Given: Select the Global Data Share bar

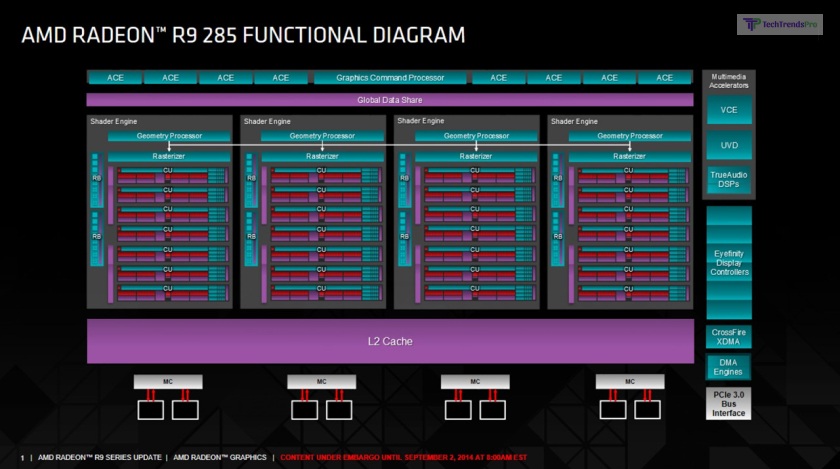Looking at the screenshot, I should click(x=389, y=100).
